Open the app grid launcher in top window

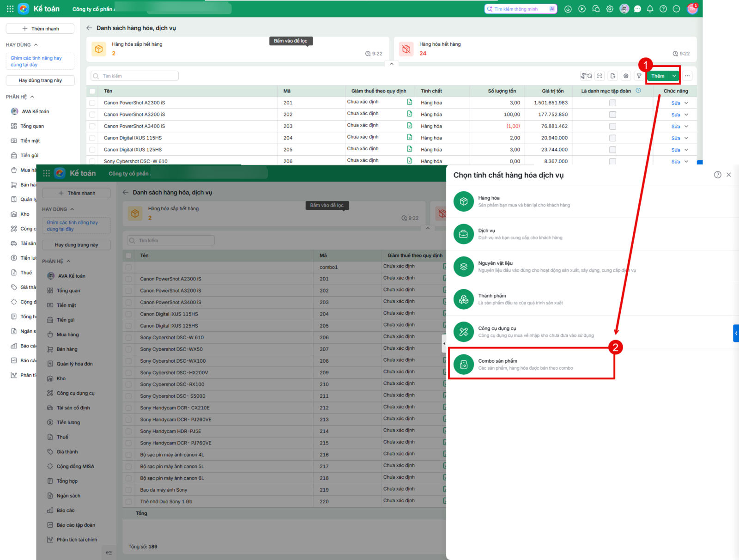(10, 9)
